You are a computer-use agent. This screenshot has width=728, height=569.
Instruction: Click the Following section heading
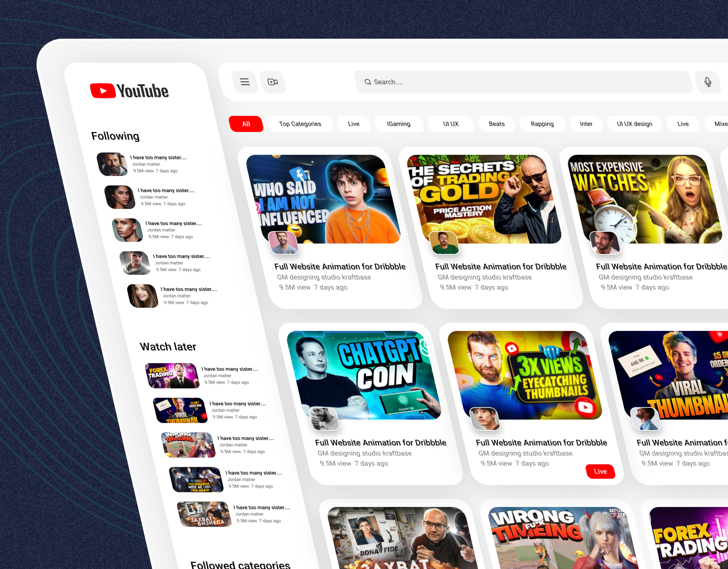point(115,136)
